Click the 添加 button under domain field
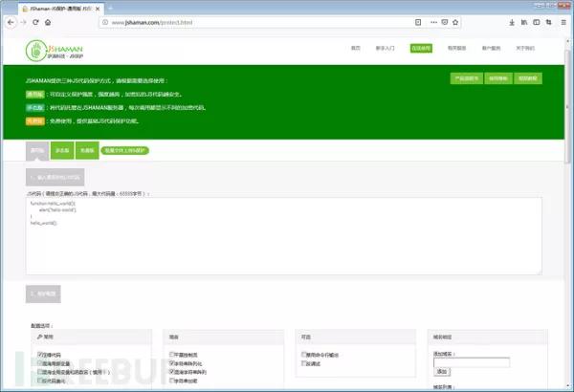The image size is (574, 392). coord(442,372)
